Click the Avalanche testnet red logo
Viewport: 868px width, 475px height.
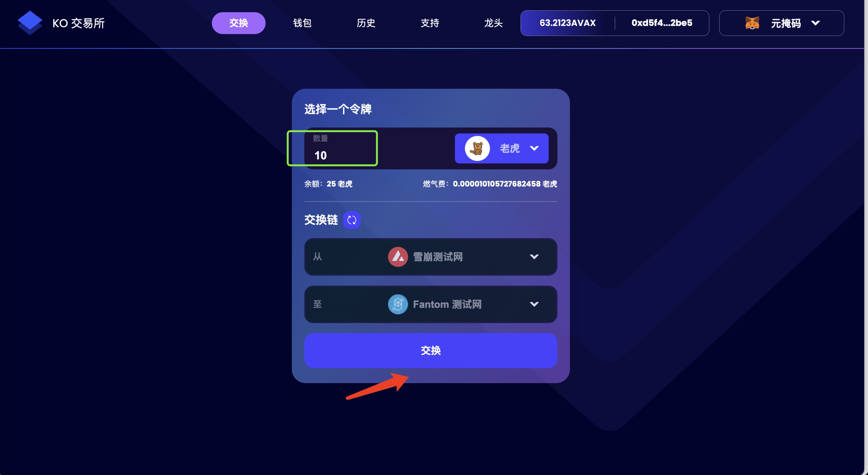pos(398,257)
